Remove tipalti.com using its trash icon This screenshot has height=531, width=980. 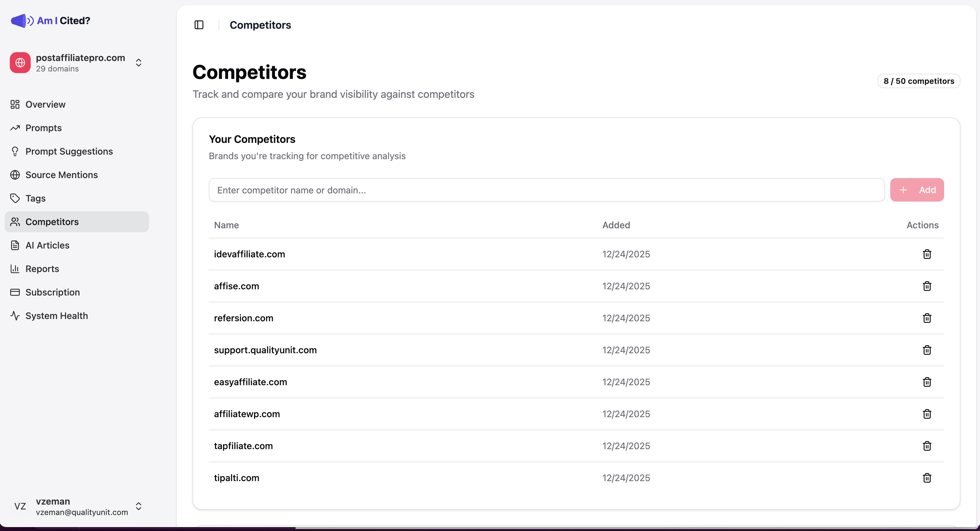(x=927, y=478)
